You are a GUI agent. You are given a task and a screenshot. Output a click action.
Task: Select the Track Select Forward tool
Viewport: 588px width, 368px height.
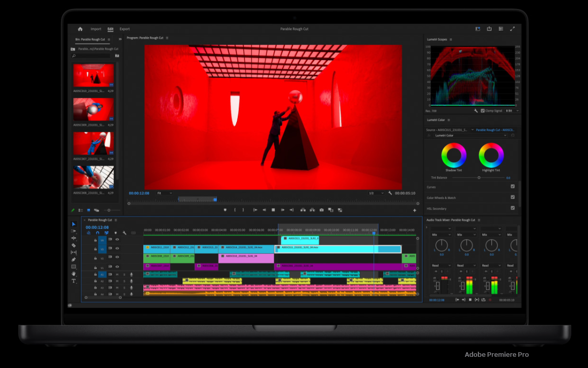(74, 231)
